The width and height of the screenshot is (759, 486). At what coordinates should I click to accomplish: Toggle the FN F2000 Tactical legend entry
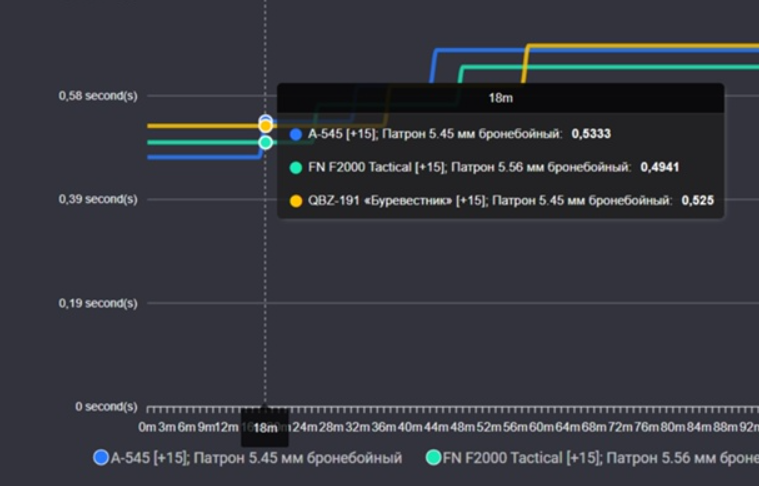pos(592,457)
